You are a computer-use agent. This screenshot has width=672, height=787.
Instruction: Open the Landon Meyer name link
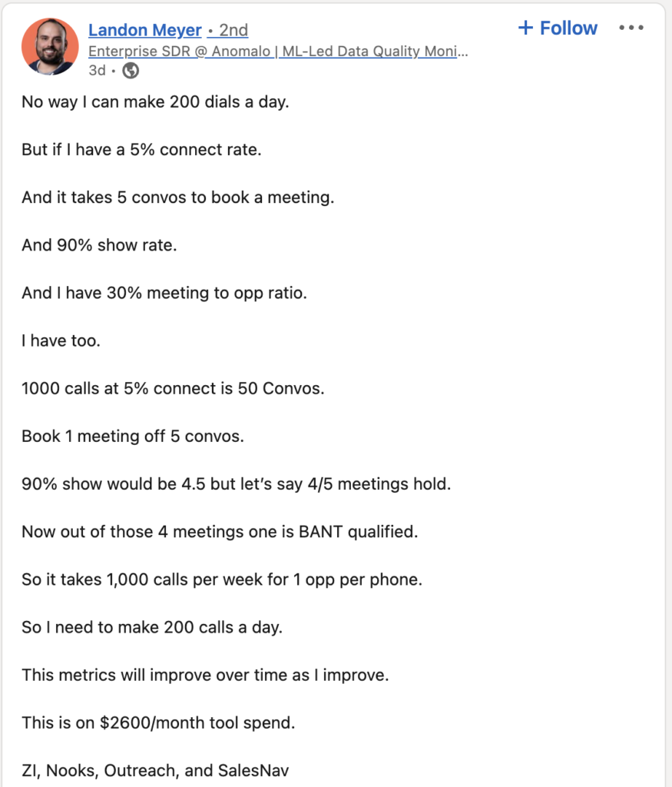145,31
